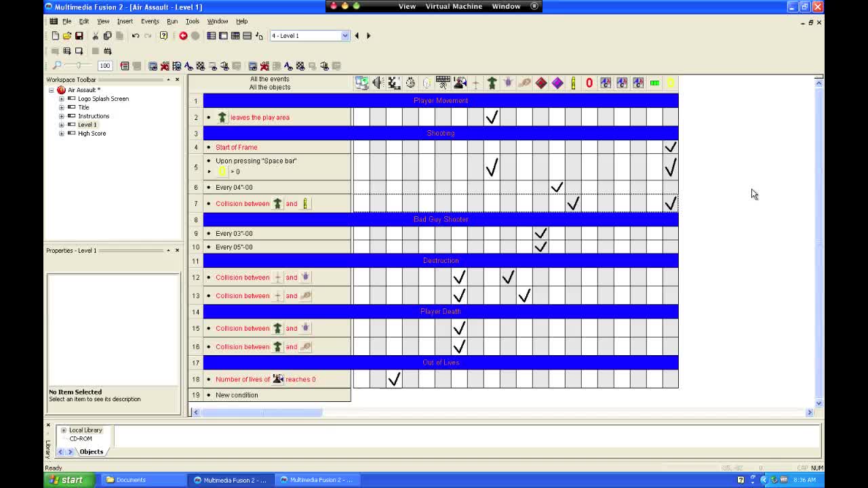Image resolution: width=868 pixels, height=488 pixels.
Task: Stop the application with red circle icon
Action: (x=183, y=36)
